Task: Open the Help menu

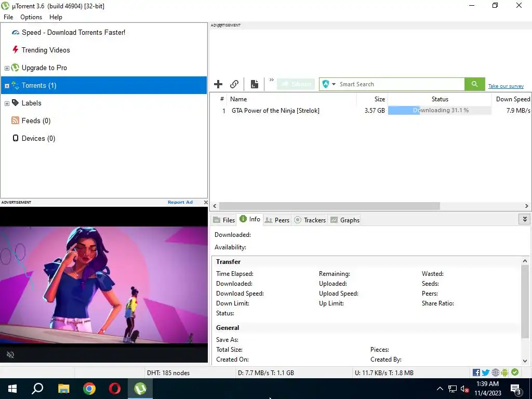Action: point(56,17)
